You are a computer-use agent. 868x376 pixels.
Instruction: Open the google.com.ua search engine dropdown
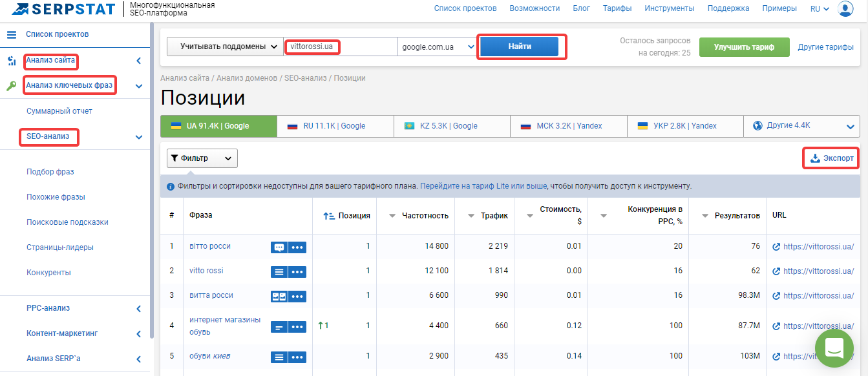(437, 47)
